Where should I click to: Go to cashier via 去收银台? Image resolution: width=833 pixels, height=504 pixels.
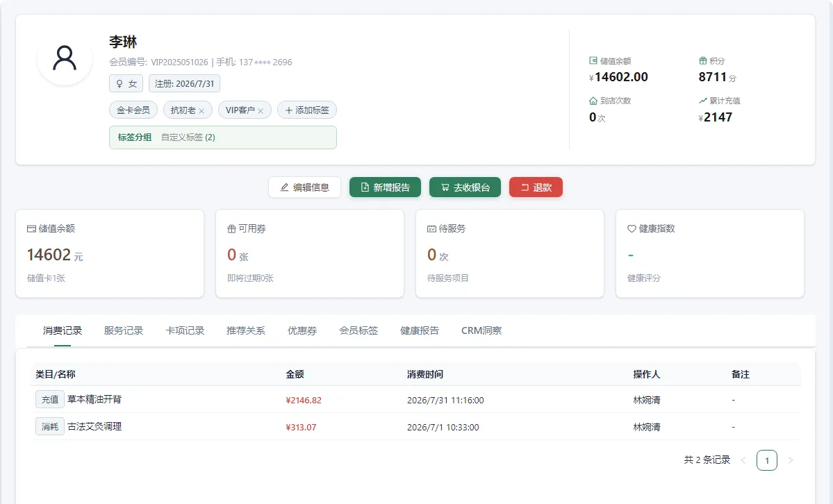tap(465, 187)
